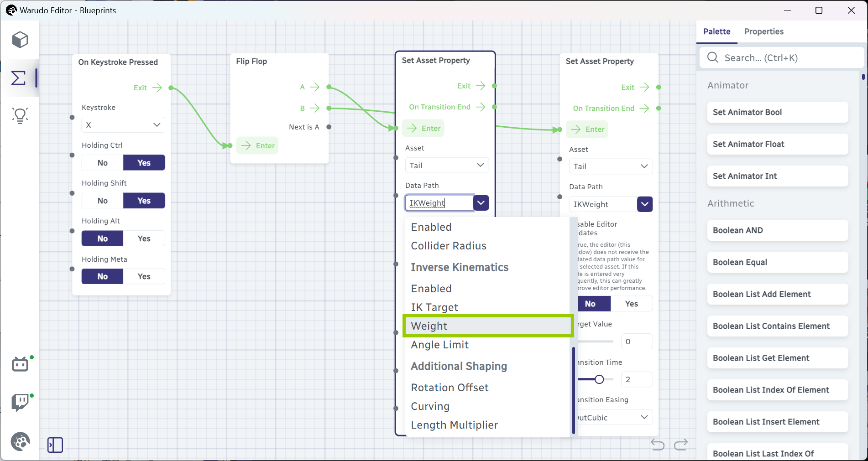Click the data path list scrollbar

click(x=573, y=390)
